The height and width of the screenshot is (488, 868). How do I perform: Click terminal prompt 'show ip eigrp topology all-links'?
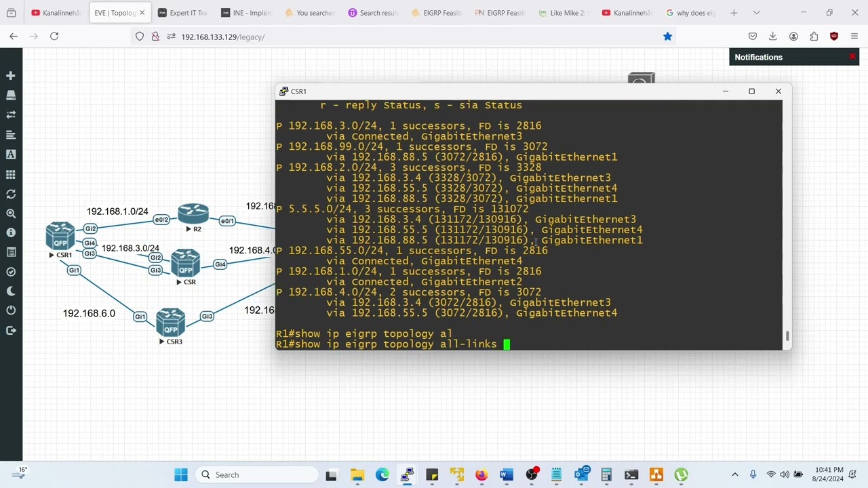(x=387, y=344)
